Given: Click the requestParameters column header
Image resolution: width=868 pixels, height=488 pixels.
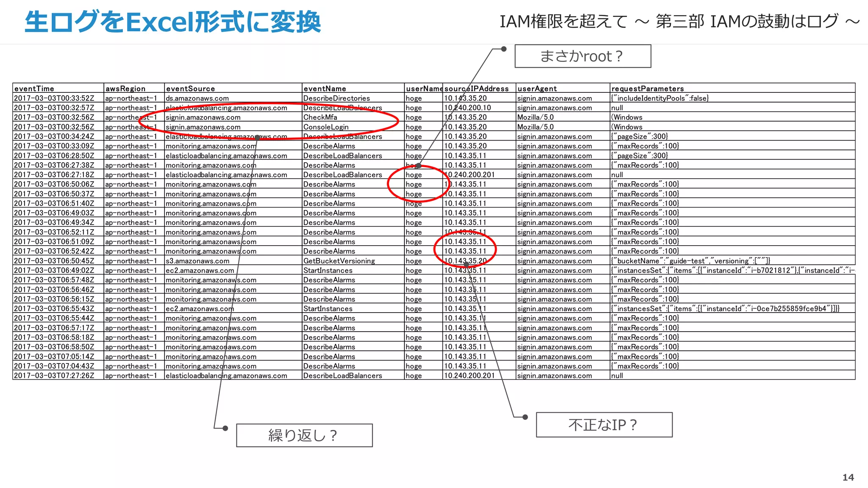Looking at the screenshot, I should (732, 88).
